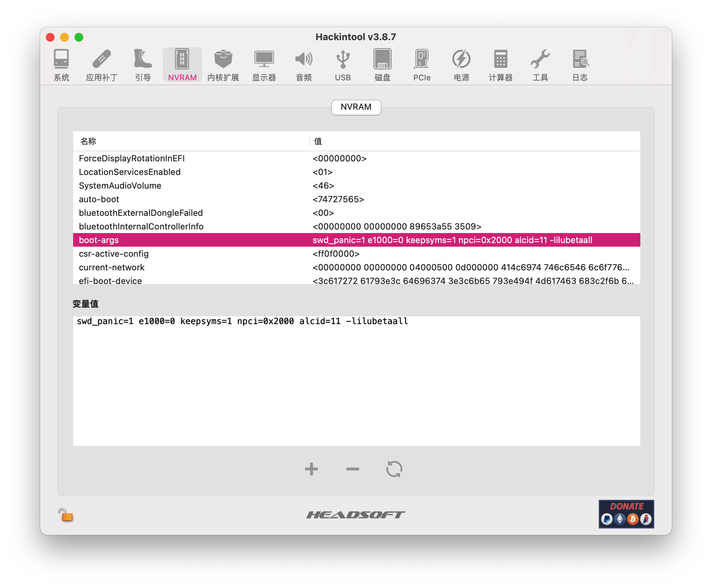Select the bluetoothInternalControllerInfo row
Screen dimensions: 712x588
[357, 227]
